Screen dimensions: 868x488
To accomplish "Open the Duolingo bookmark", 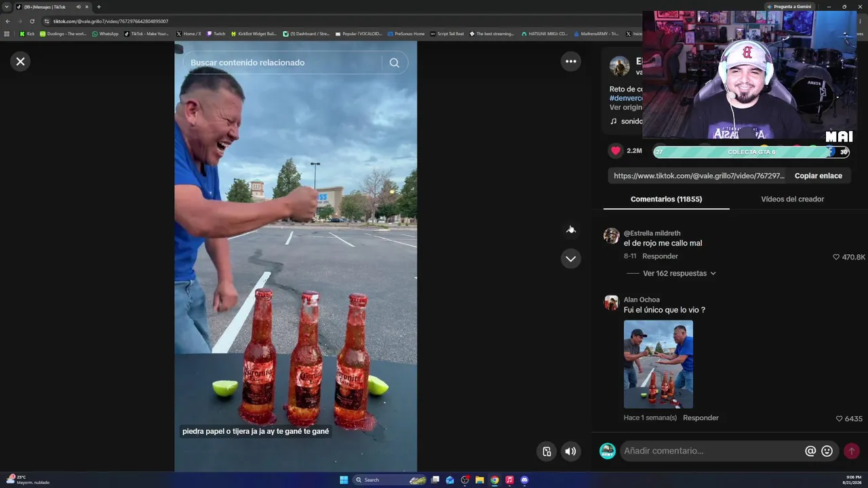I will (x=63, y=33).
